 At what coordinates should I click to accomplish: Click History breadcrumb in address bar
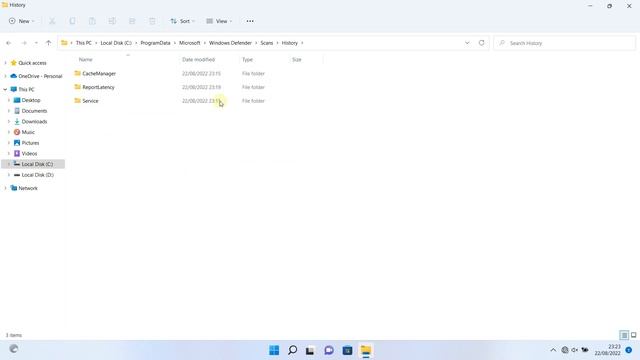point(289,43)
